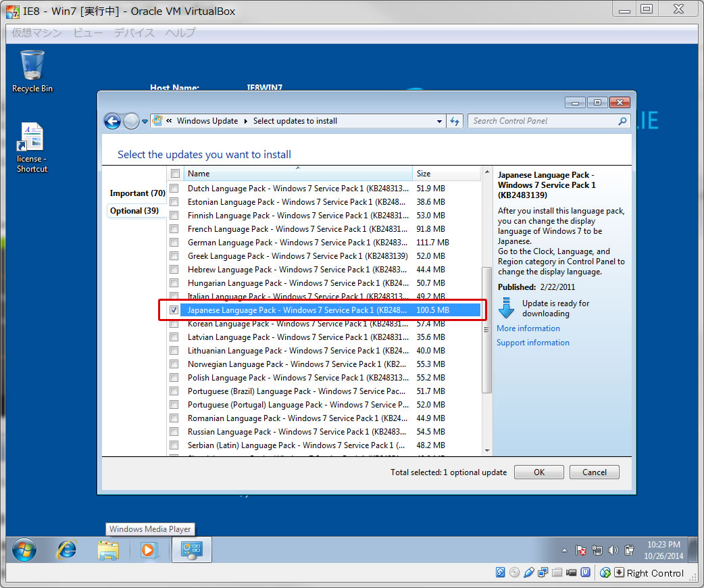Expand the address bar history dropdown arrow
The image size is (704, 588).
point(439,121)
